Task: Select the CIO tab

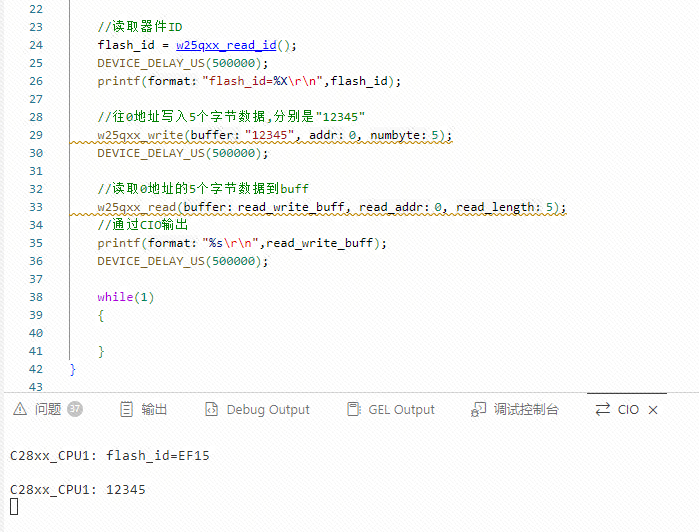Action: point(627,409)
